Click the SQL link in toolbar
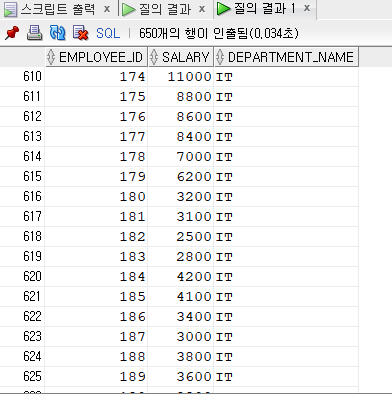This screenshot has width=392, height=394. [108, 33]
